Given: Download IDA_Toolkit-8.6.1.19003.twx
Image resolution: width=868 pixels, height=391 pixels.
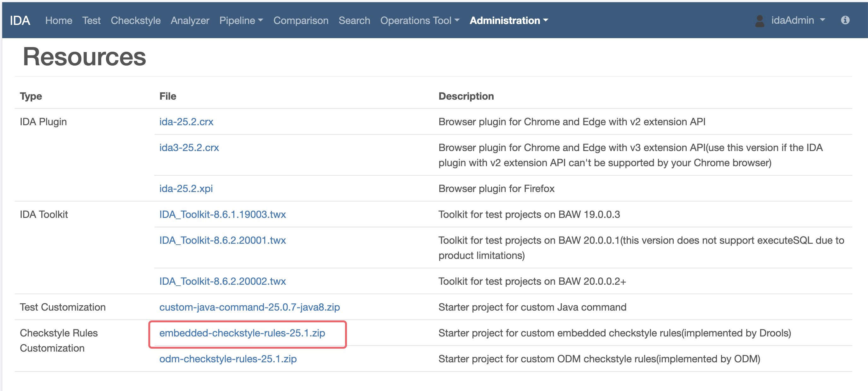Looking at the screenshot, I should coord(222,214).
